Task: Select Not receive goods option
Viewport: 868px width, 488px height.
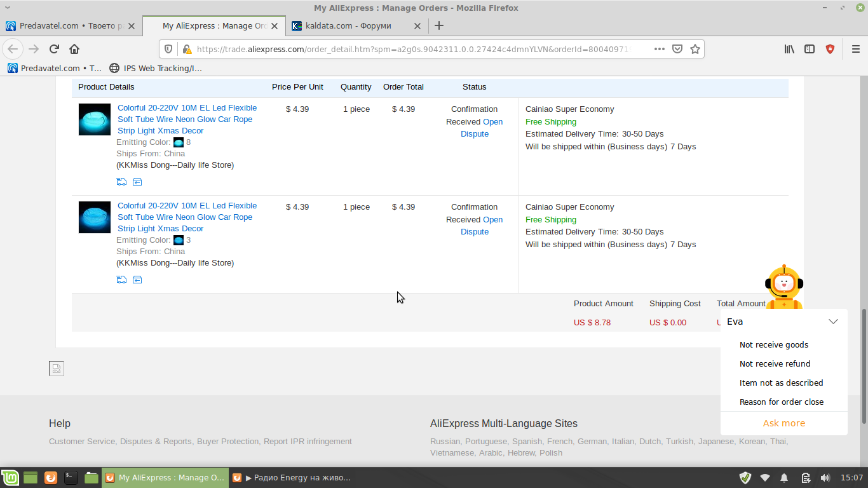Action: pyautogui.click(x=774, y=345)
